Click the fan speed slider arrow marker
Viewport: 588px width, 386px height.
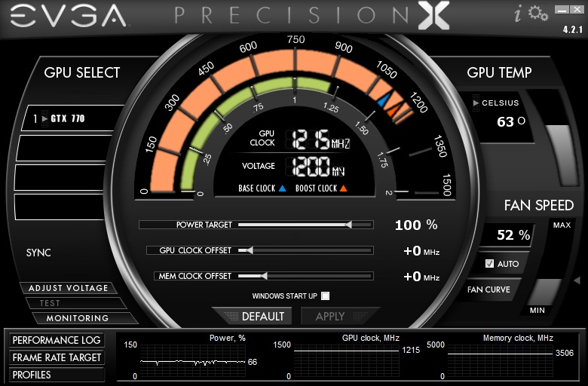click(577, 280)
